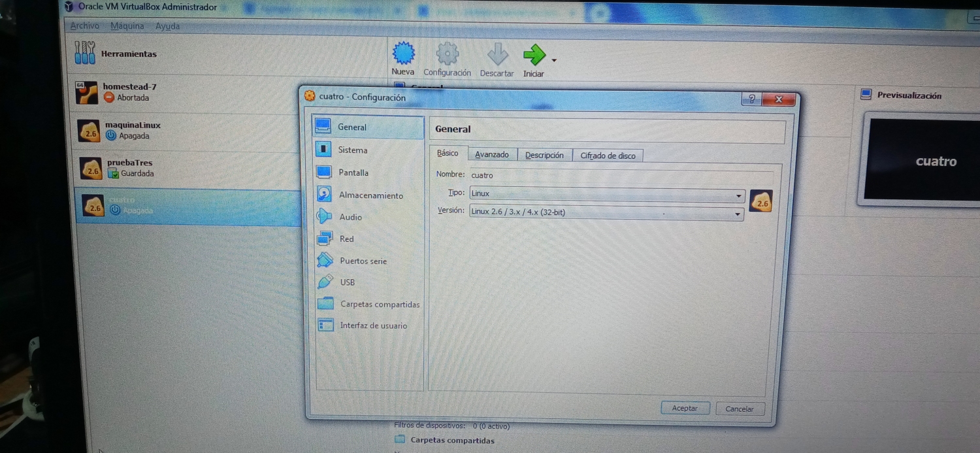Click the Previsualización monitor icon
This screenshot has width=980, height=453.
click(866, 94)
